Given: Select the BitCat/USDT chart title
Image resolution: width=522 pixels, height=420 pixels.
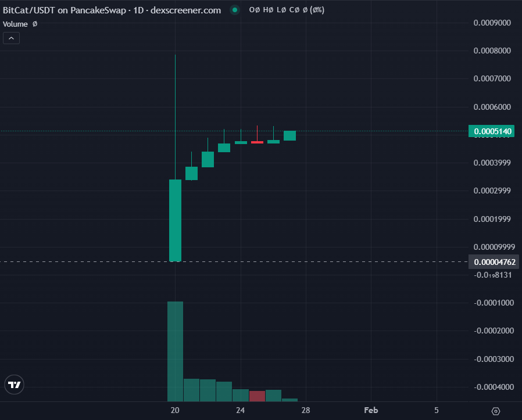Looking at the screenshot, I should tap(112, 10).
